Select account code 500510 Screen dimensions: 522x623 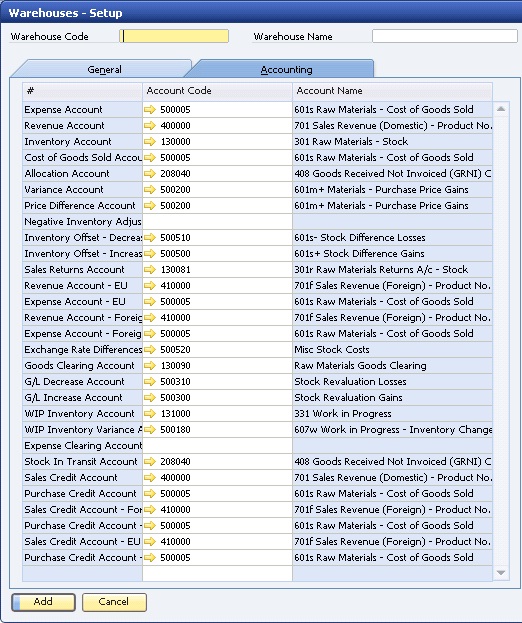(x=175, y=238)
